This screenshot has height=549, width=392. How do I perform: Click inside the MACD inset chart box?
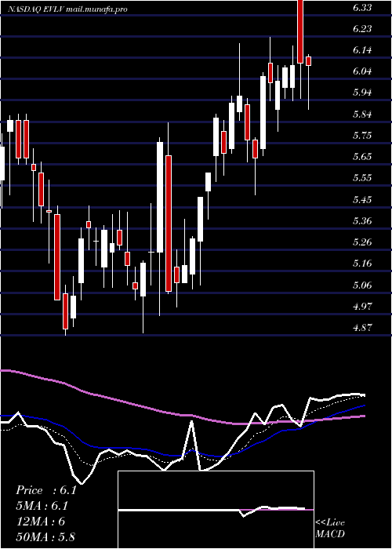pos(216,510)
